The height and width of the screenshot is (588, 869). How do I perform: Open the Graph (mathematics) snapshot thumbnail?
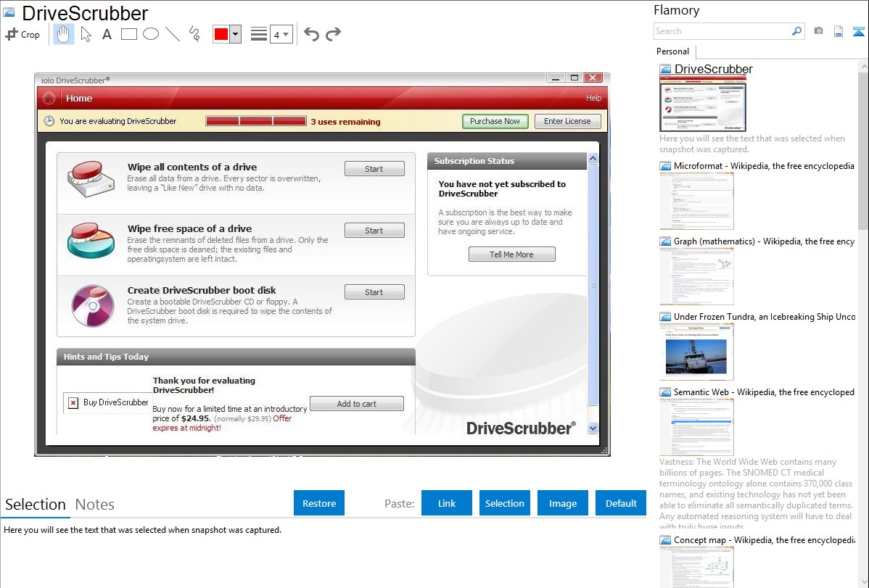tap(696, 276)
